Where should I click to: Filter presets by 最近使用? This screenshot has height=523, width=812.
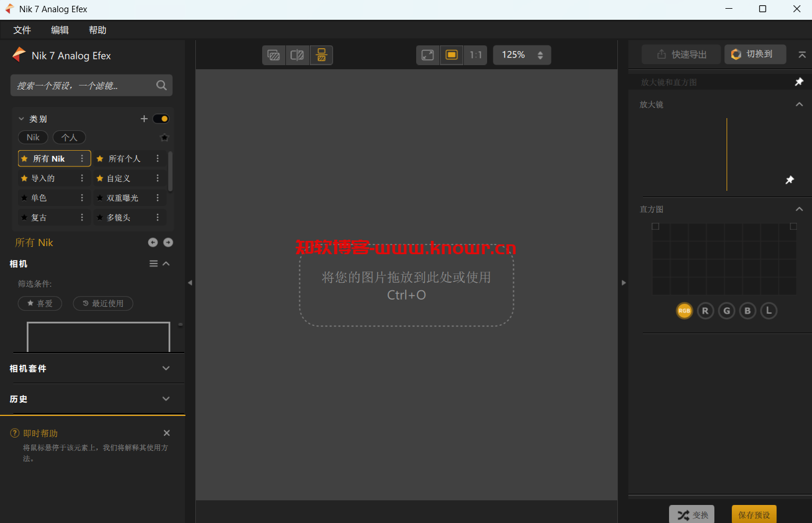tap(103, 303)
